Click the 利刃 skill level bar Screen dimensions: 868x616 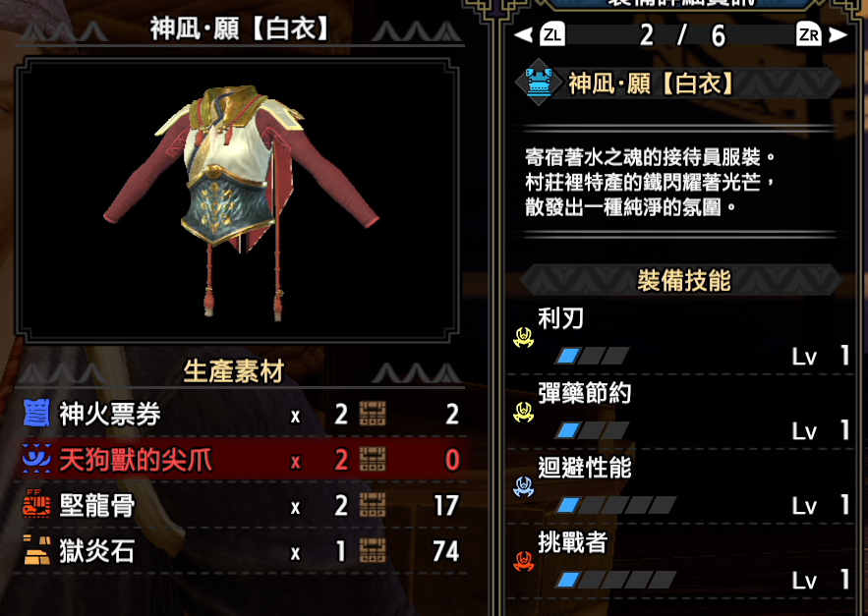coord(592,356)
